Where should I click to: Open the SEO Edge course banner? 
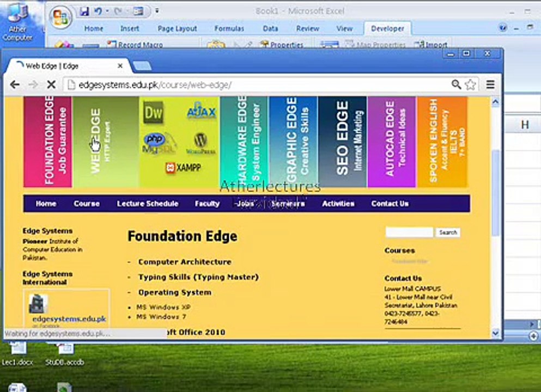(x=343, y=142)
